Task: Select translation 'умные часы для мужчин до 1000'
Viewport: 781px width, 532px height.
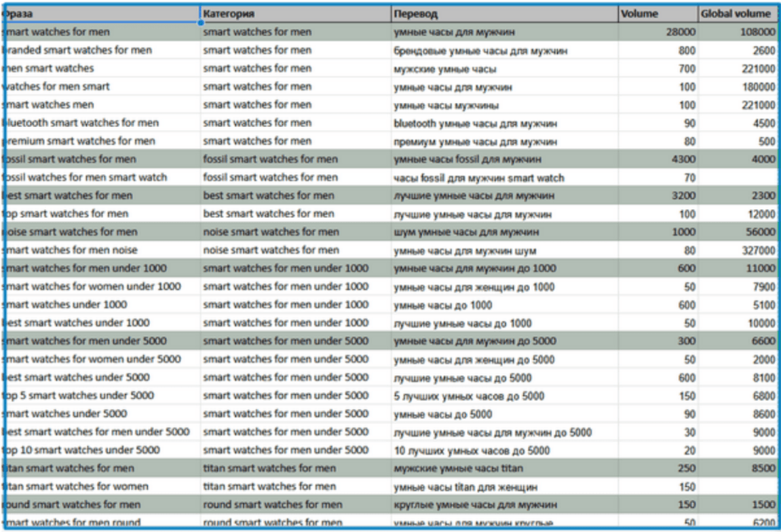Action: coord(505,269)
